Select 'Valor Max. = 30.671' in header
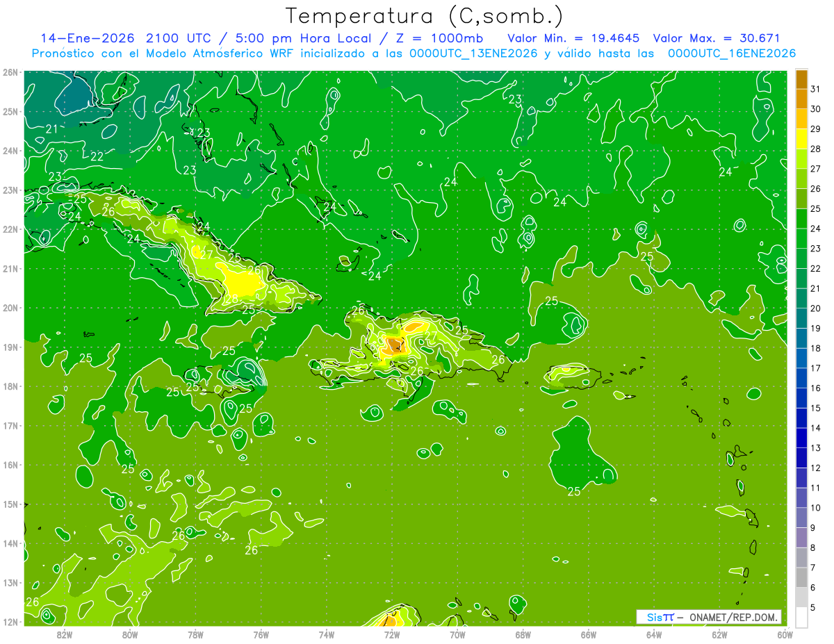Screen dimensions: 834x644 click(717, 38)
